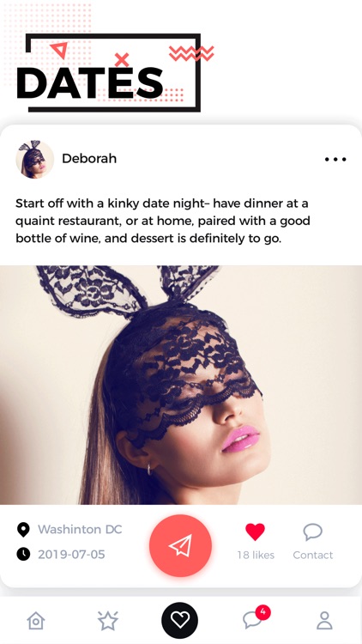The width and height of the screenshot is (362, 644).
Task: Open the profile person icon
Action: coord(324,620)
